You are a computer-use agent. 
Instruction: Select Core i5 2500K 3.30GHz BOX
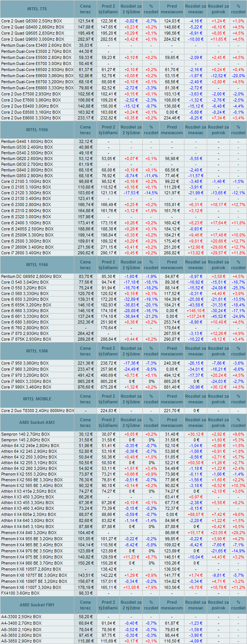click(x=27, y=235)
